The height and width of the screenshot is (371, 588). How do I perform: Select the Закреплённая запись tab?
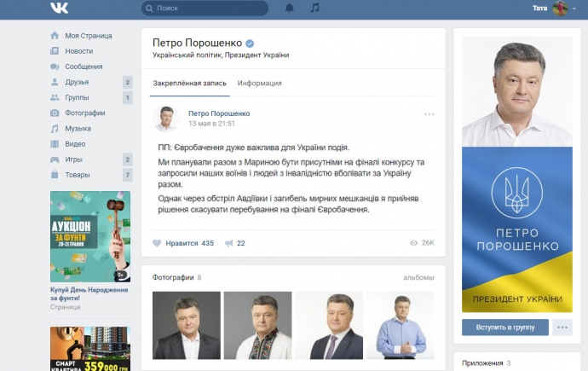(189, 84)
